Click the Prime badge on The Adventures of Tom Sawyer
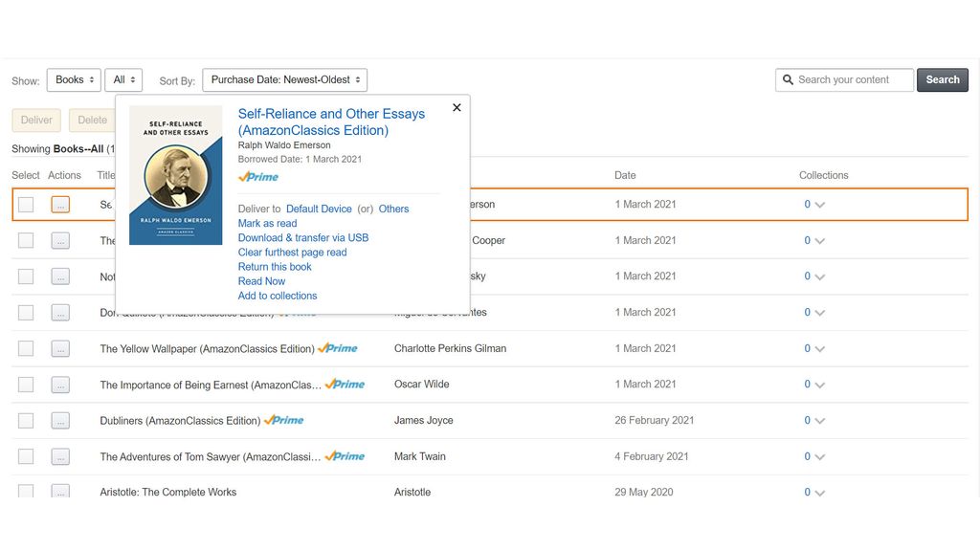Viewport: 980px width, 551px height. 345,456
